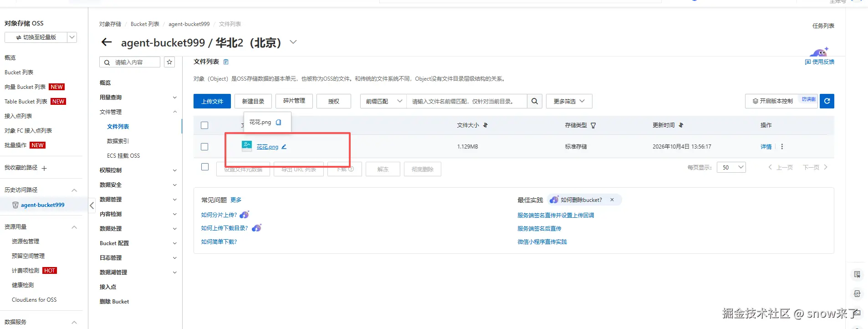Click the 新建目录 button
The image size is (868, 329).
point(253,101)
